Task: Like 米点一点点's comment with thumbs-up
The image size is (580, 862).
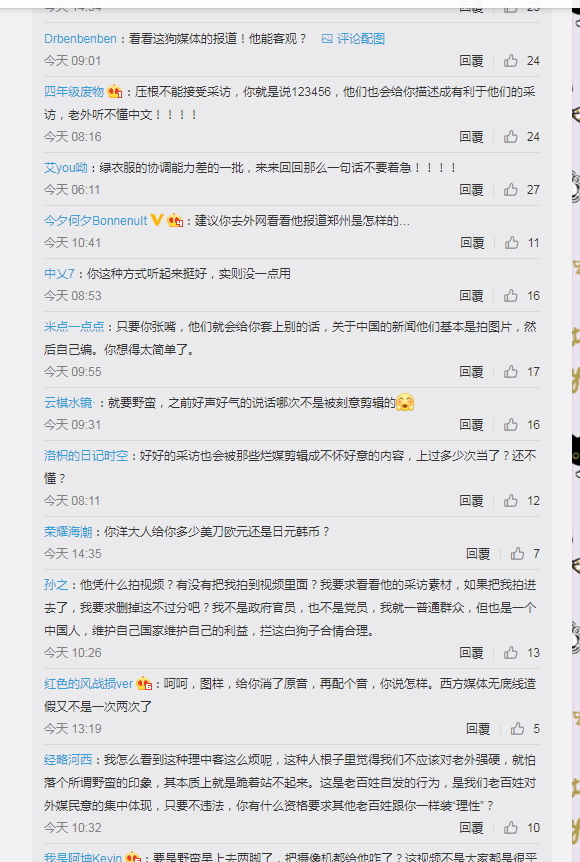Action: point(511,372)
